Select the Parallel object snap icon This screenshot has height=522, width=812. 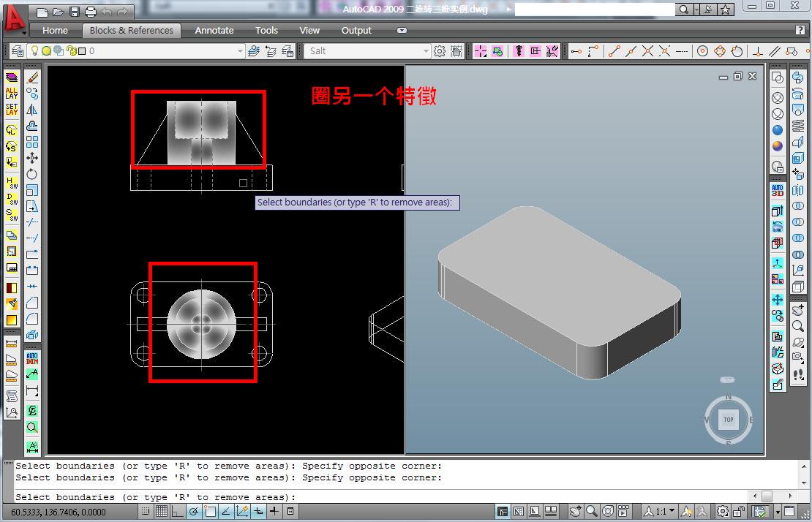[x=775, y=50]
